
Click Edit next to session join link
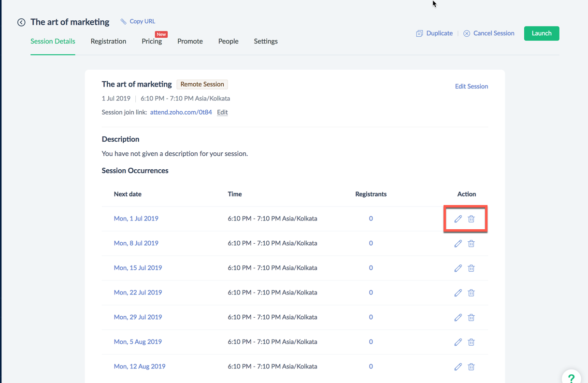tap(222, 112)
